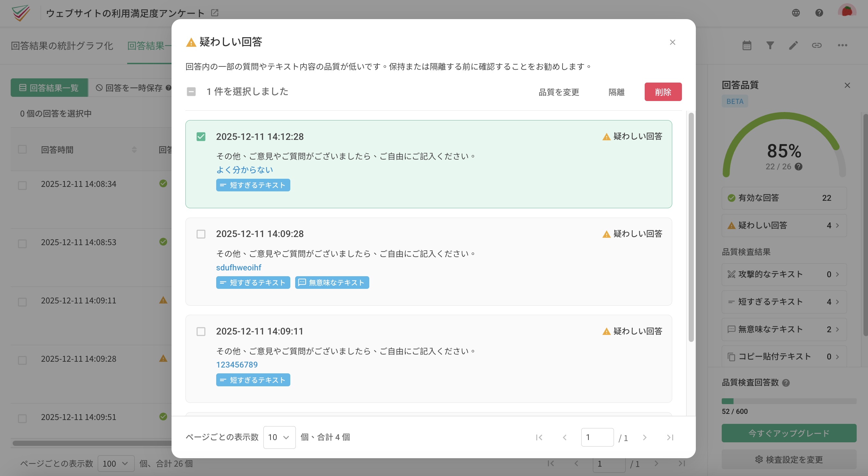The width and height of the screenshot is (868, 476).
Task: Click the red 削除 button
Action: coord(663,92)
